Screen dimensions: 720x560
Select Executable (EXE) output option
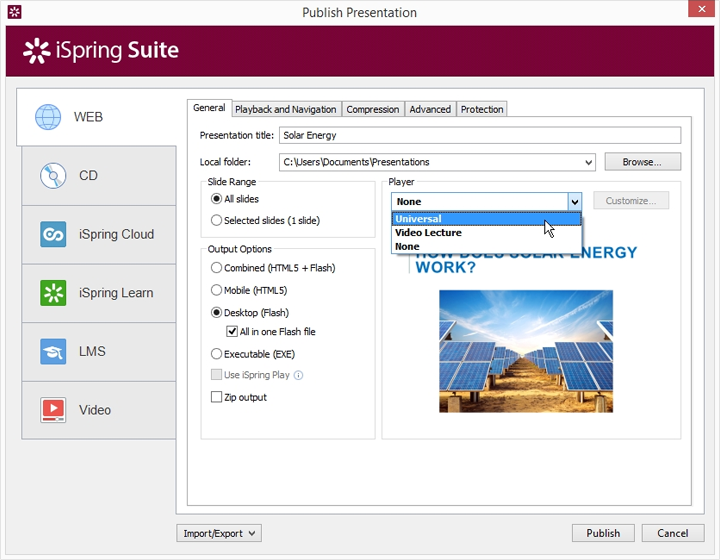click(216, 354)
